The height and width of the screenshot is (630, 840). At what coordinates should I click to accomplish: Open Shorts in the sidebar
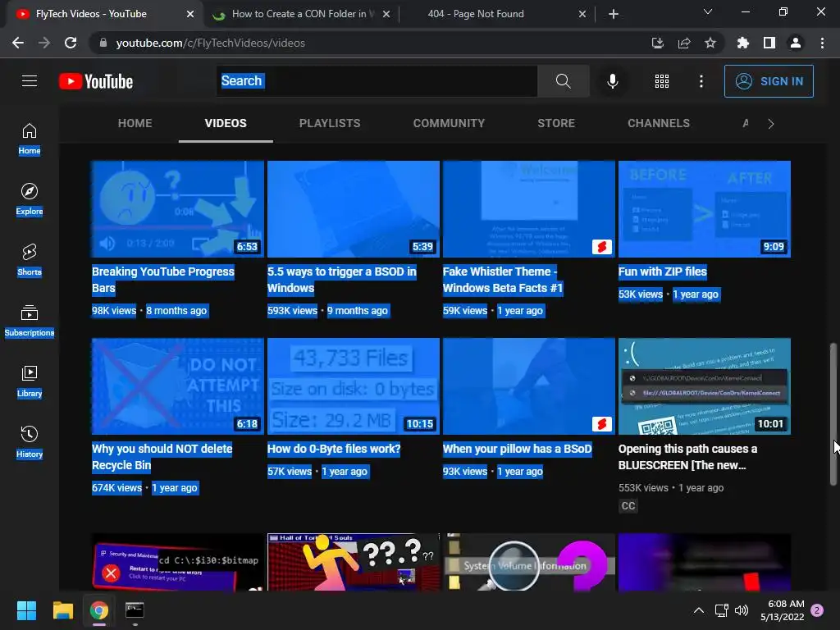tap(30, 260)
